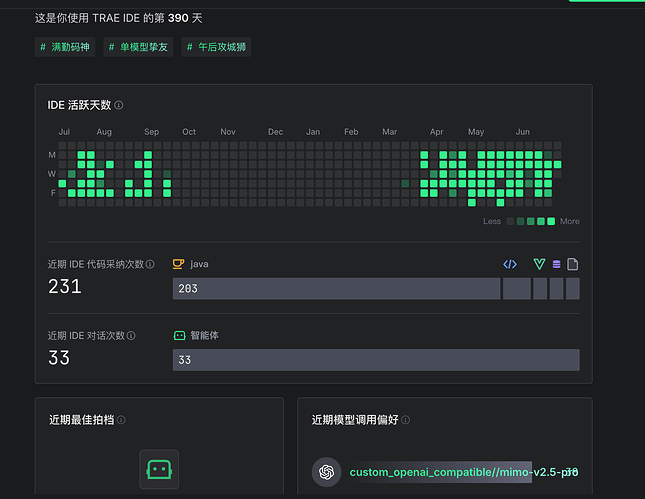The width and height of the screenshot is (645, 499).
Task: Select the java bar showing 203
Action: tap(336, 288)
